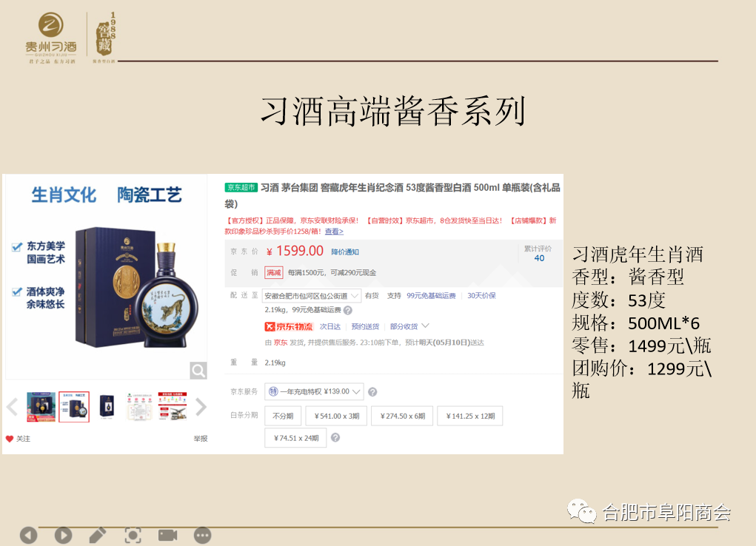Open the slide zoom focus tool
The width and height of the screenshot is (756, 546).
point(133,536)
